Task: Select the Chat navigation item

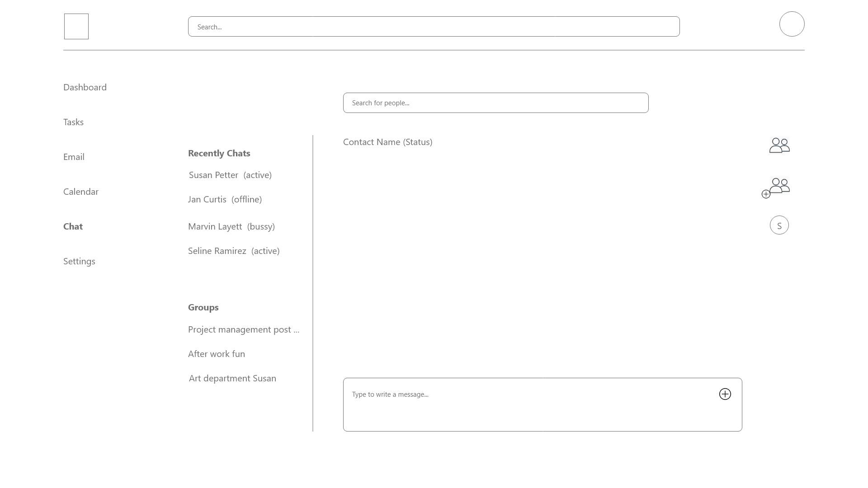Action: 73,226
